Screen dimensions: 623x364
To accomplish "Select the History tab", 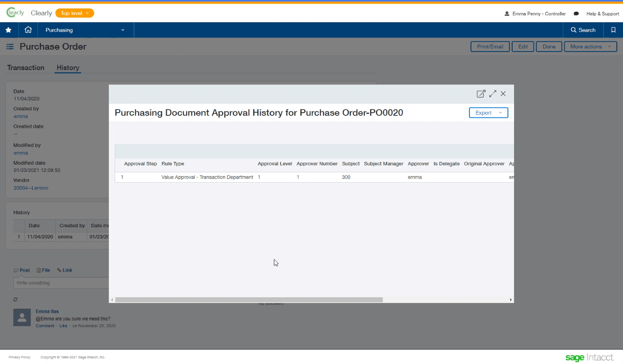I will pos(67,68).
